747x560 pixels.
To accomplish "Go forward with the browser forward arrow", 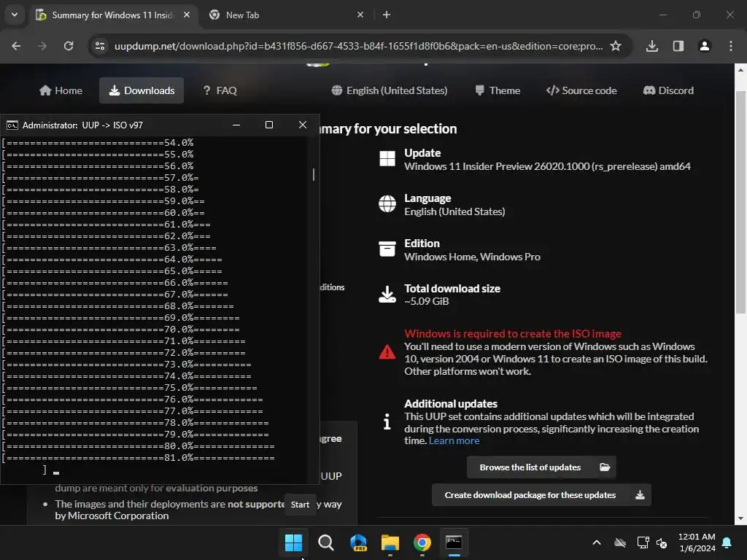I will pos(42,46).
